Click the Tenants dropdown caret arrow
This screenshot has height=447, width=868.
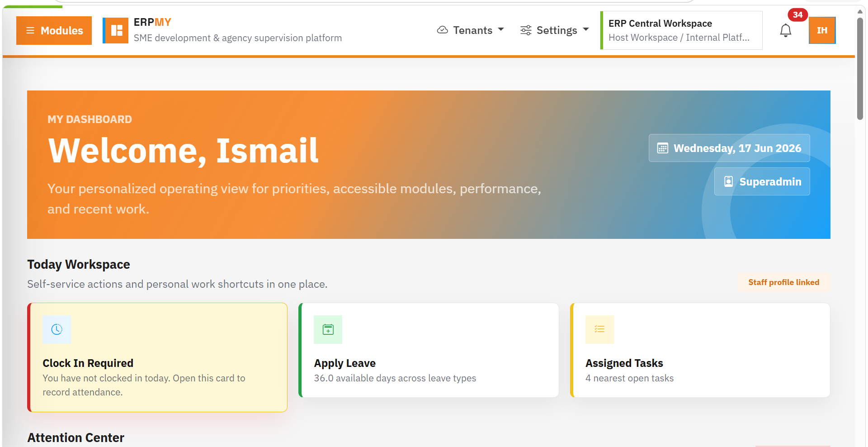point(501,29)
